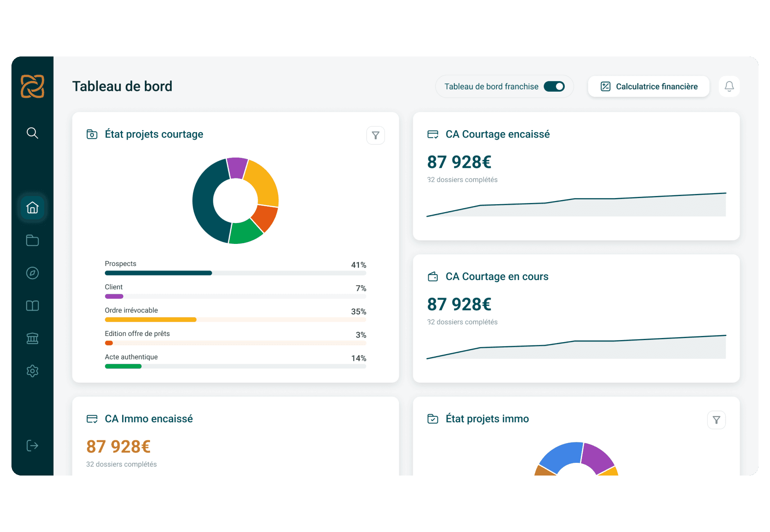Viewport: 770px width, 532px height.
Task: Click 32 dossiers complétés under CA Immo encaissé
Action: [x=122, y=464]
